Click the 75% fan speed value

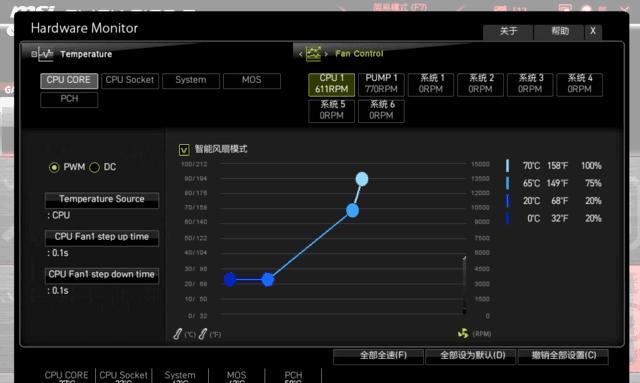[x=593, y=183]
